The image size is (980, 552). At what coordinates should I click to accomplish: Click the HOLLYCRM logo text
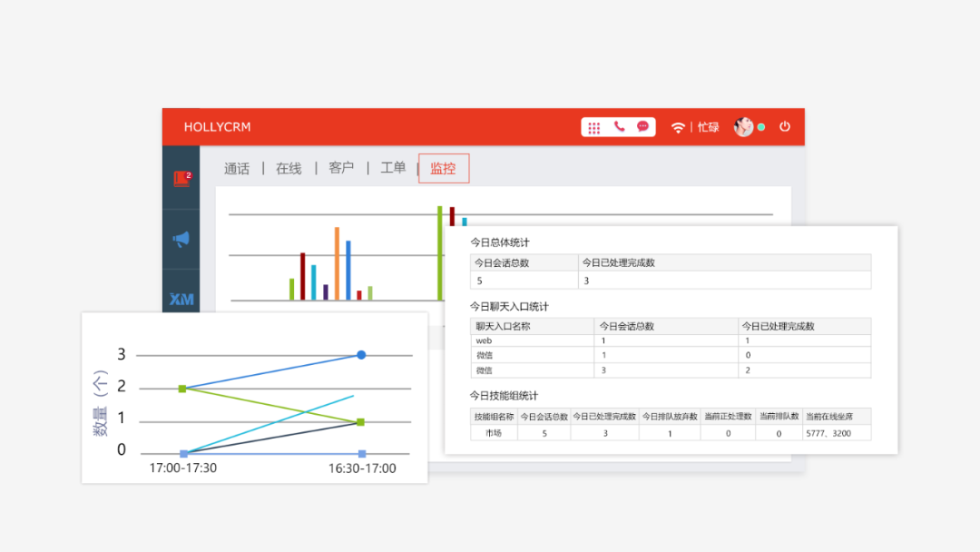click(x=217, y=127)
